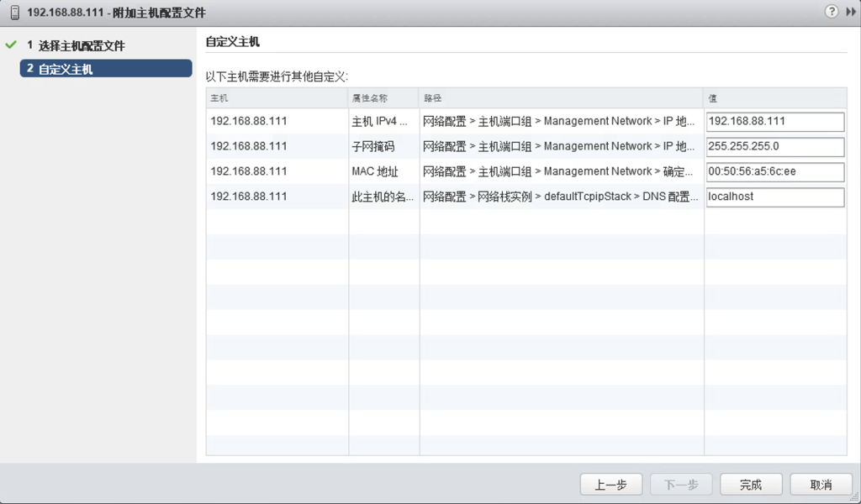Sort by the 路径 column header
The image size is (861, 504).
[x=562, y=98]
